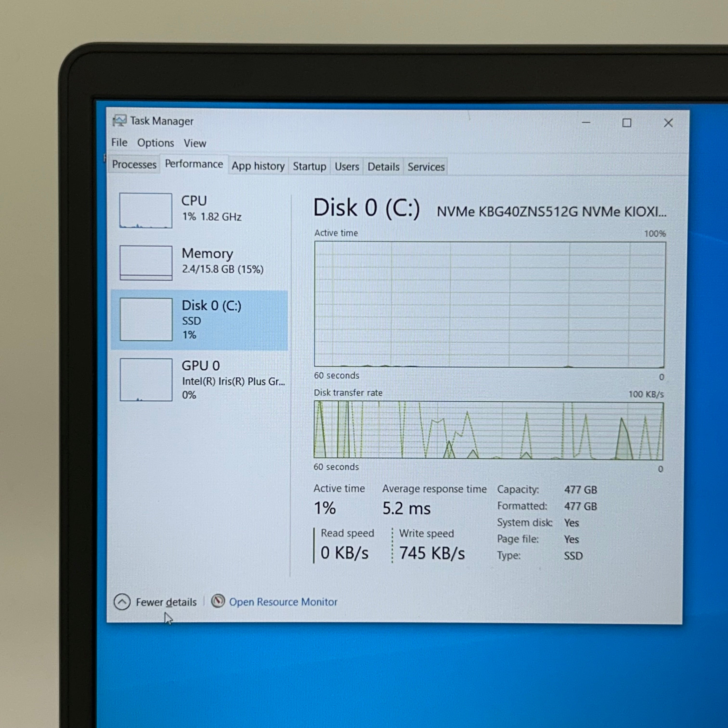Select Memory in the performance sidebar
This screenshot has height=728, width=728.
(200, 263)
